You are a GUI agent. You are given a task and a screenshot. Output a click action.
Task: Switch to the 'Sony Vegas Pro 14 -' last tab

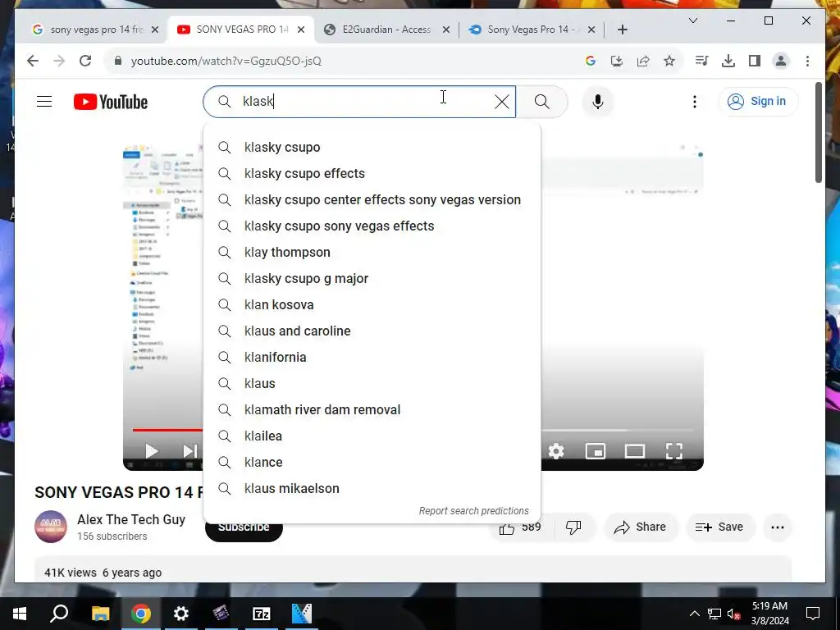(531, 30)
